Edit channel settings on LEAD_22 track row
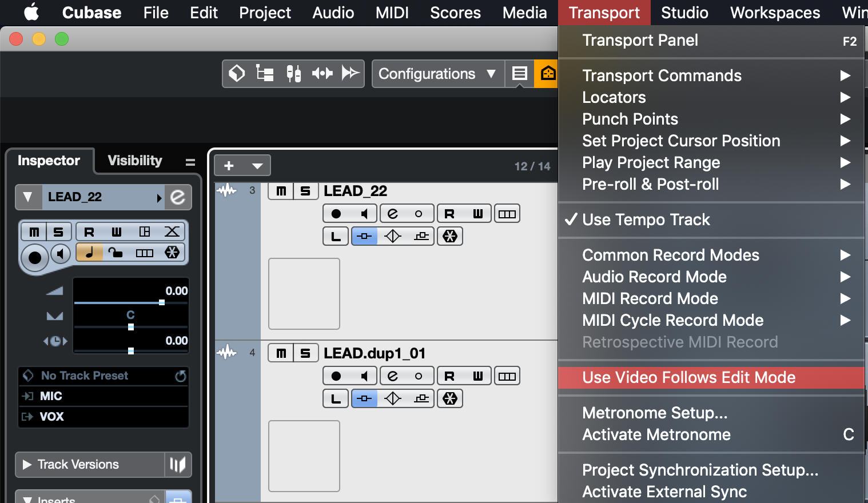 [393, 214]
